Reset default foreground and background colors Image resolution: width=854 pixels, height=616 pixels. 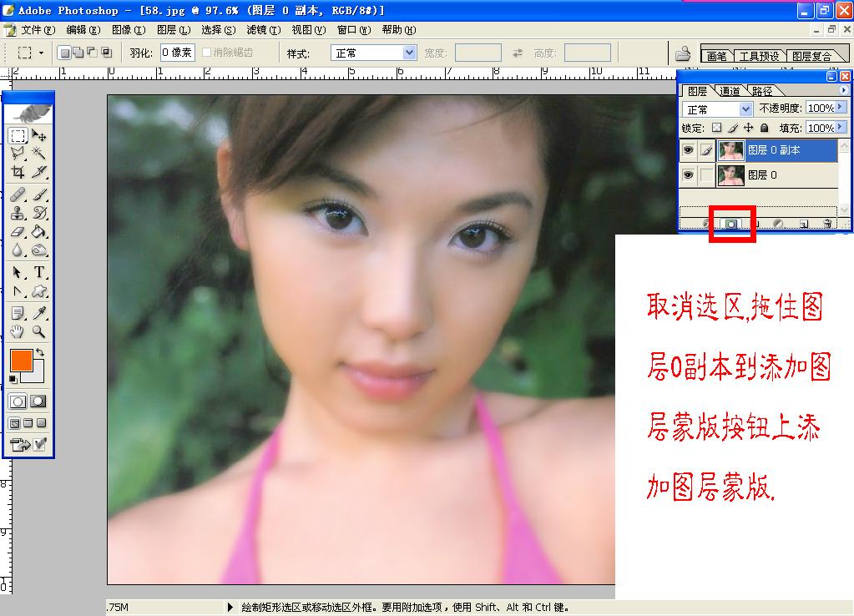(x=13, y=379)
